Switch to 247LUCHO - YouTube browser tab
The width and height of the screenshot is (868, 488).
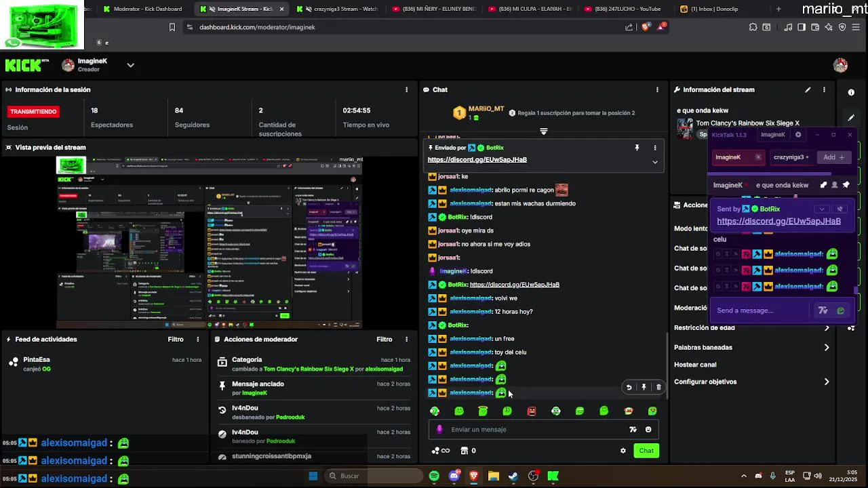pyautogui.click(x=626, y=9)
